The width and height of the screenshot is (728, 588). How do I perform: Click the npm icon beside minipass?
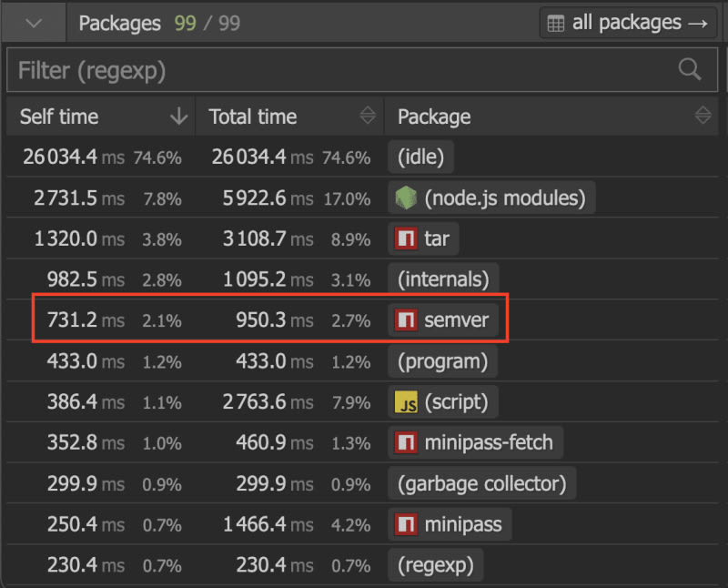click(x=406, y=524)
